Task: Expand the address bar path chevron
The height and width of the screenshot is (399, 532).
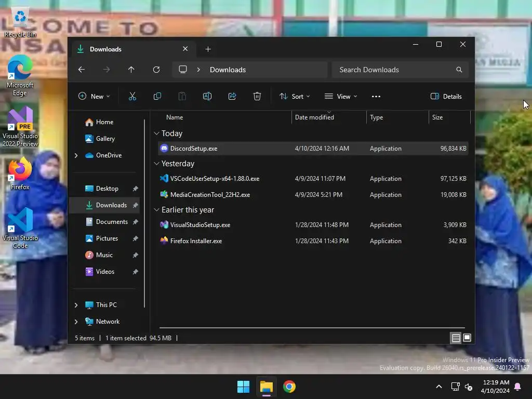Action: pos(198,70)
